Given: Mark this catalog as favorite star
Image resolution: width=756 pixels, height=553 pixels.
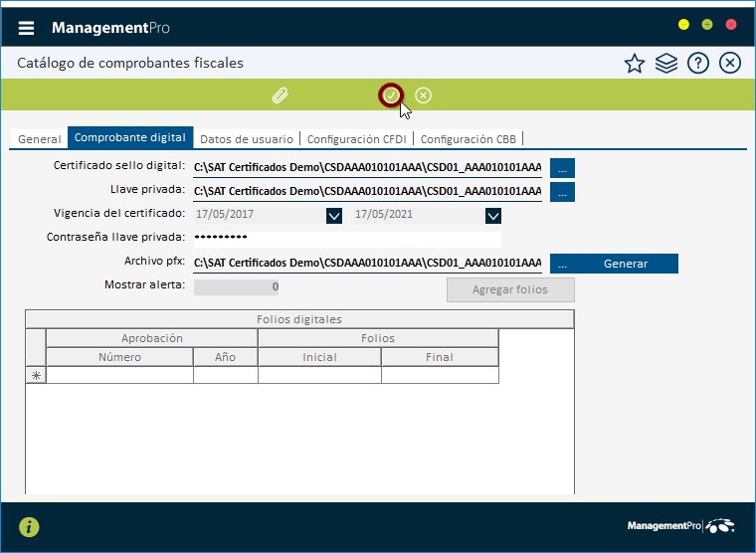Looking at the screenshot, I should coord(634,64).
